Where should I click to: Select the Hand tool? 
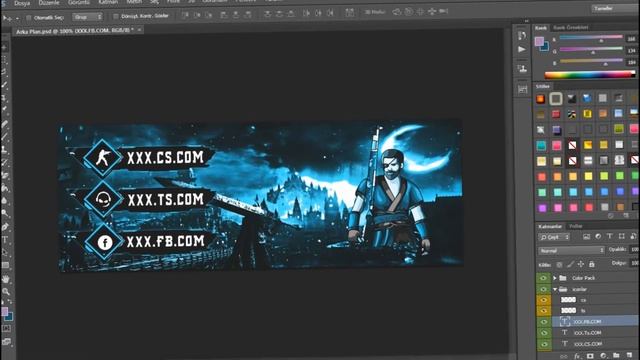pos(5,279)
